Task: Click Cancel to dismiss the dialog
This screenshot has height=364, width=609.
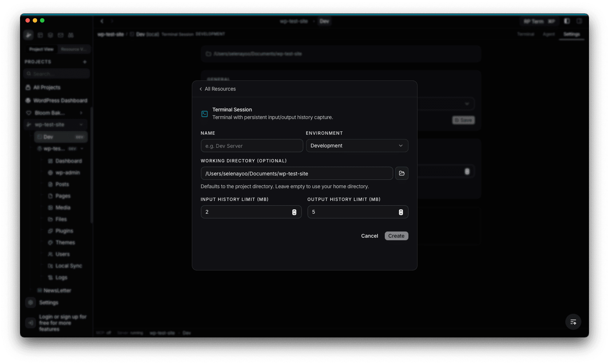Action: point(369,236)
